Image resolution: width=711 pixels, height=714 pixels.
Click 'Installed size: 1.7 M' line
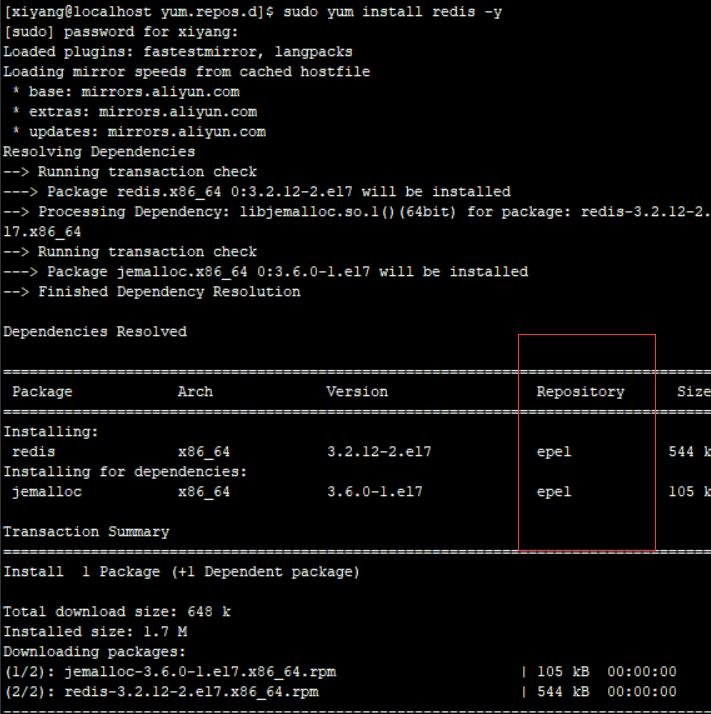click(x=95, y=632)
